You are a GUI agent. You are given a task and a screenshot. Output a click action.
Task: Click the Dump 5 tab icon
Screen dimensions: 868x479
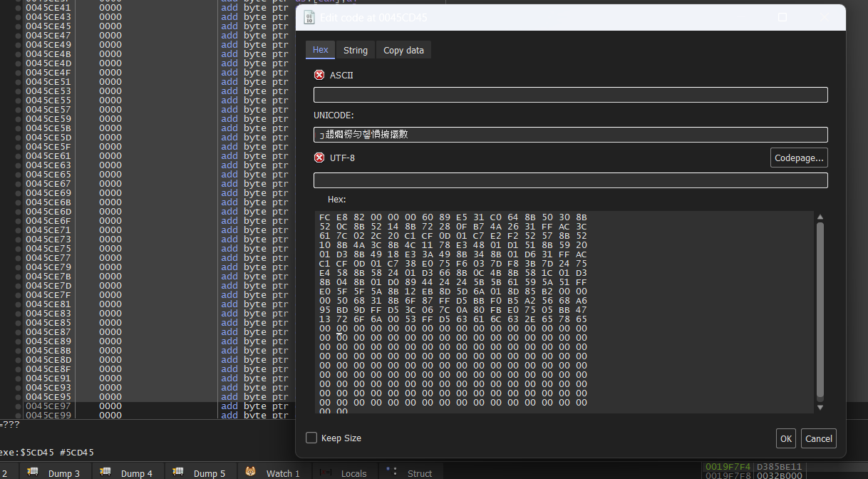click(178, 472)
